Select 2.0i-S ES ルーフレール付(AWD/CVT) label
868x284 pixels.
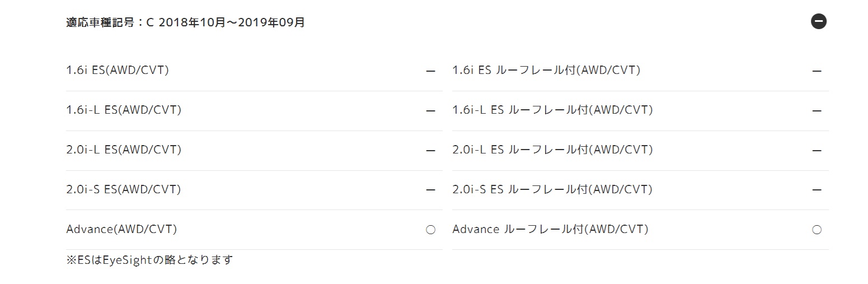[x=552, y=189]
